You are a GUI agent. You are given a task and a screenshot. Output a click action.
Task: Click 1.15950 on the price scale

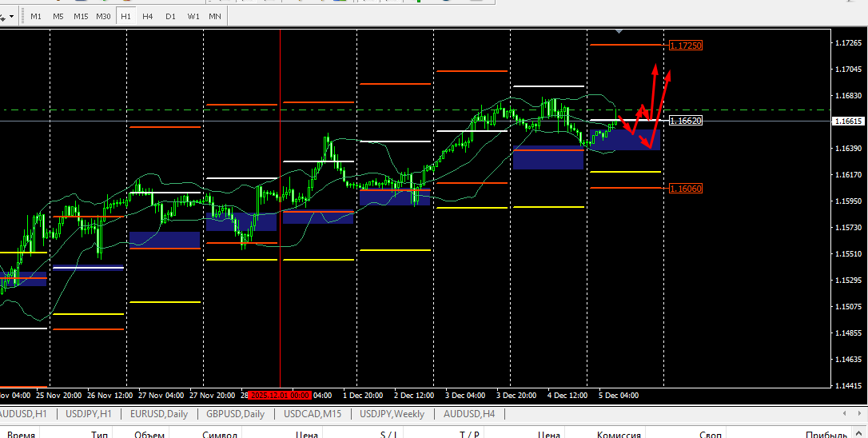point(848,201)
